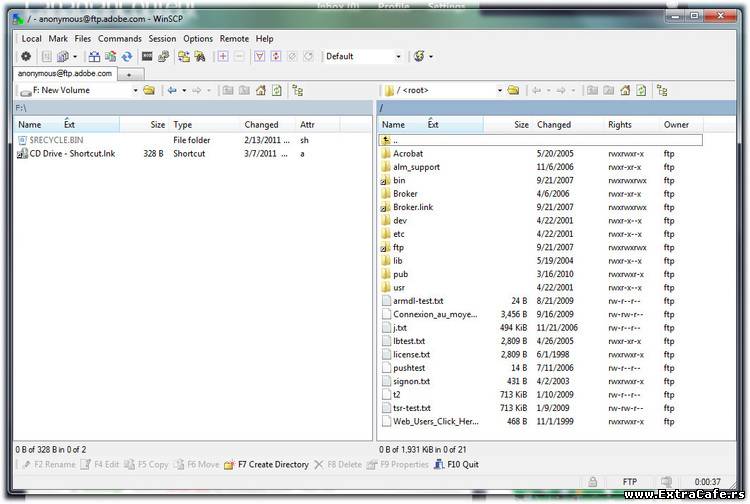The image size is (750, 504).
Task: Click the queue icon with dropdown
Action: [63, 56]
